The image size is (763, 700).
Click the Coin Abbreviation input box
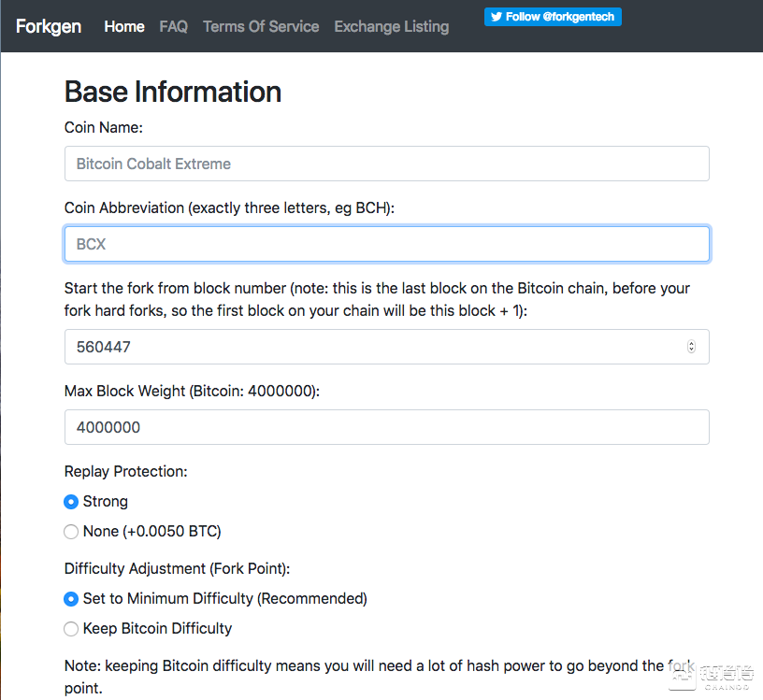coord(386,244)
